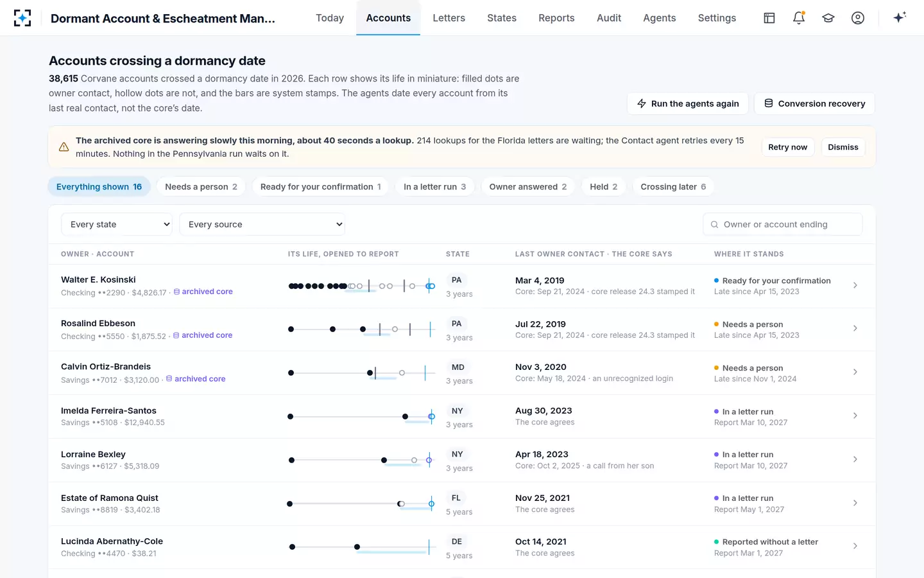Image resolution: width=924 pixels, height=578 pixels.
Task: Toggle the Needs a person filter
Action: pos(201,187)
